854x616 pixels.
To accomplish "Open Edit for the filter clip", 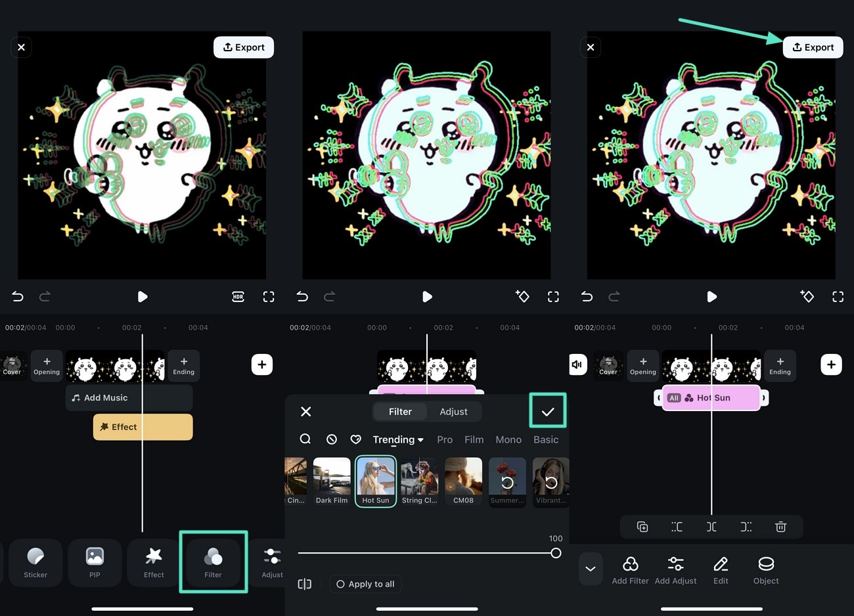I will (x=721, y=570).
